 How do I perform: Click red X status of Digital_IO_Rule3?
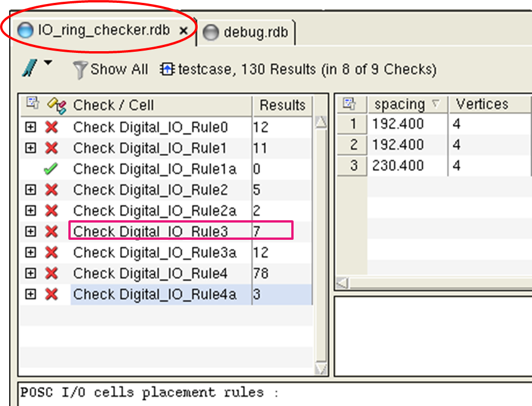[x=51, y=231]
